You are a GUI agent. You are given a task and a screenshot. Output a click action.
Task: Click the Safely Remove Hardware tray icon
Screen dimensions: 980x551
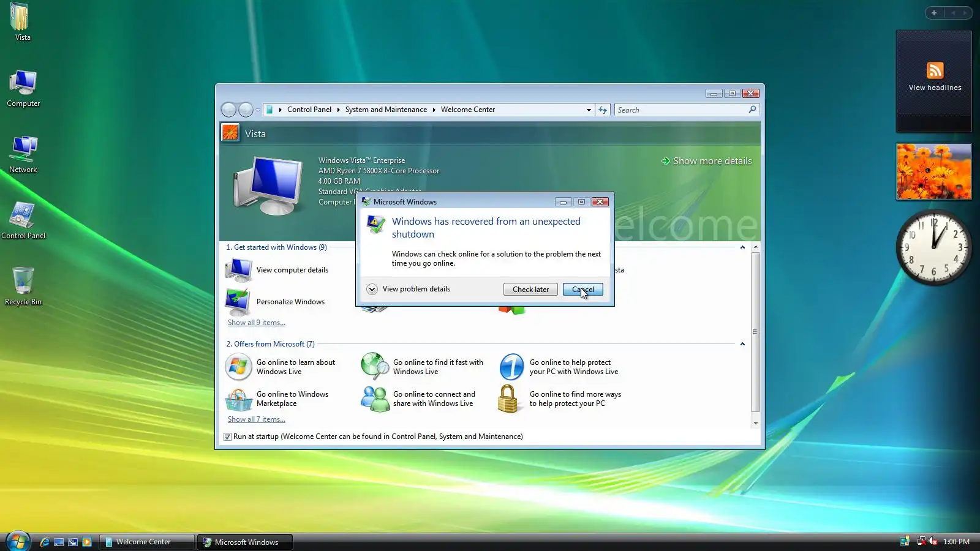point(904,541)
